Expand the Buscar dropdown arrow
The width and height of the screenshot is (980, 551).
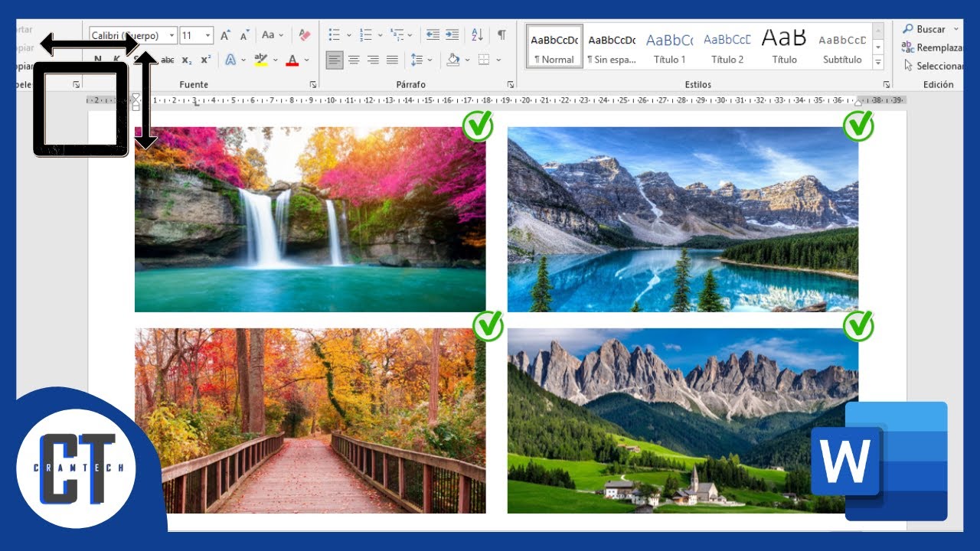(x=956, y=29)
